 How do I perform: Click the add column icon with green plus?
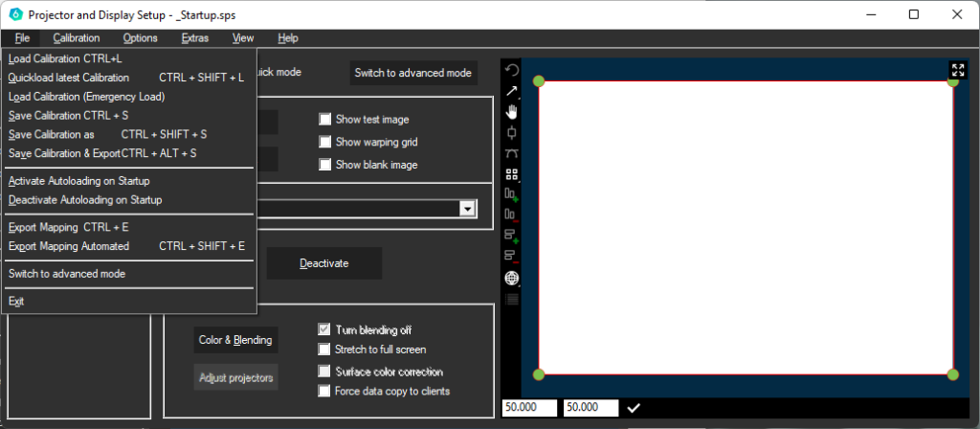(x=512, y=194)
